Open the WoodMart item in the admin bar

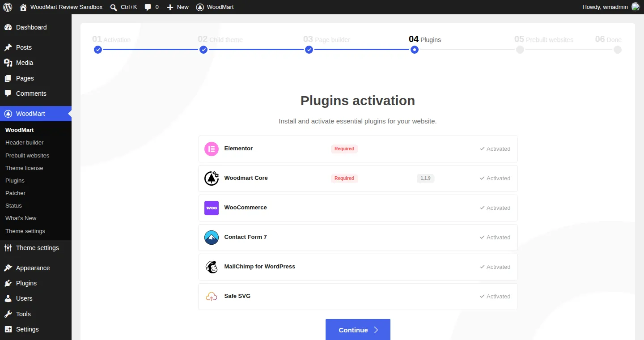point(215,7)
